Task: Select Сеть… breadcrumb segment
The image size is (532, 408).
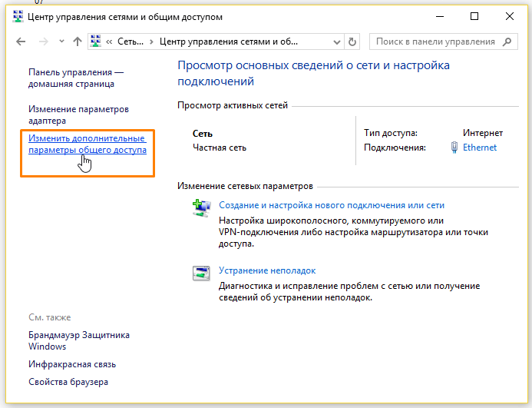Action: 131,41
